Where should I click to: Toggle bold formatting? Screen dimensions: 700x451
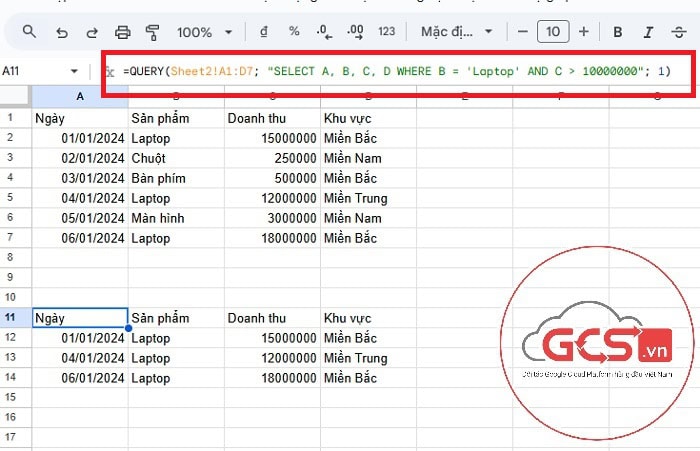point(618,32)
